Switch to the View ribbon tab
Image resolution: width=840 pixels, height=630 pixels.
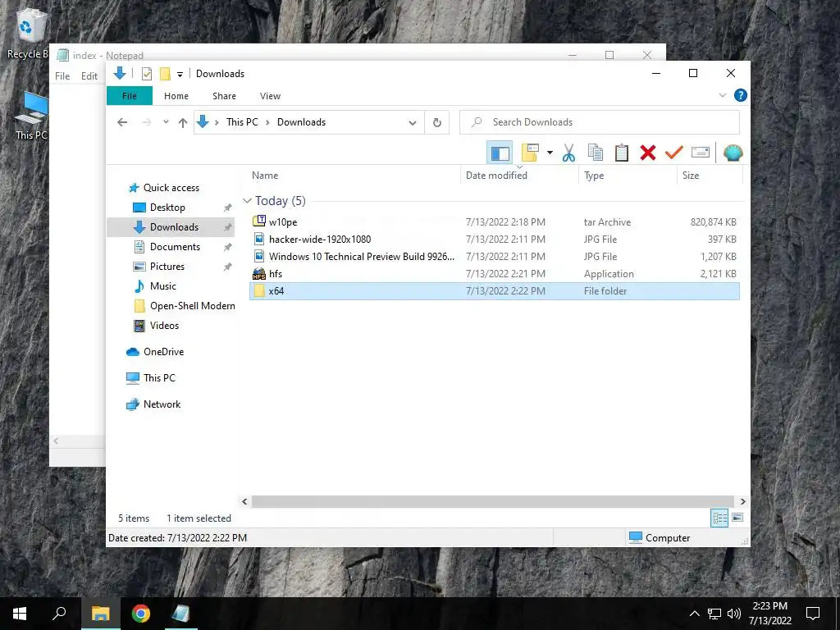270,96
